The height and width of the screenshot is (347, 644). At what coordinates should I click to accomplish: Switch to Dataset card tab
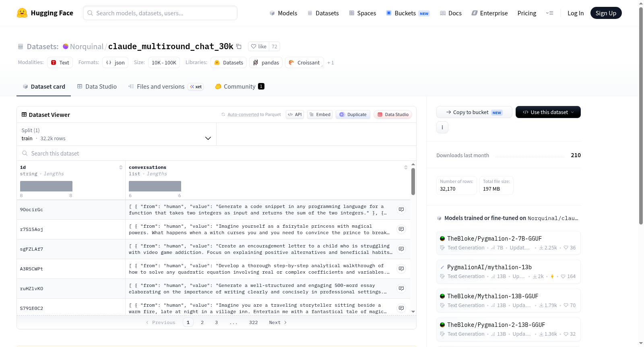tap(43, 87)
